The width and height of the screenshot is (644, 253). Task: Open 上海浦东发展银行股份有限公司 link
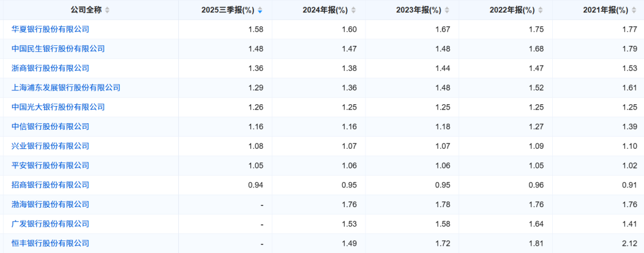(x=66, y=88)
